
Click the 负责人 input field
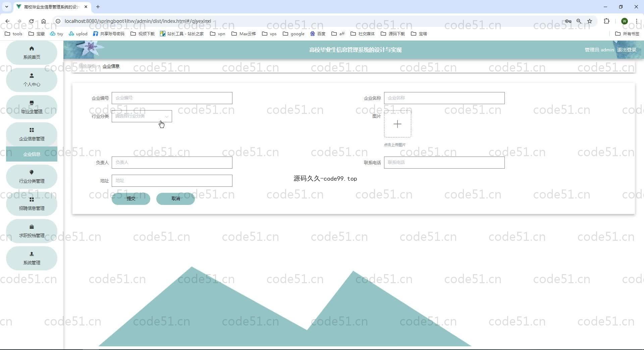click(x=172, y=163)
